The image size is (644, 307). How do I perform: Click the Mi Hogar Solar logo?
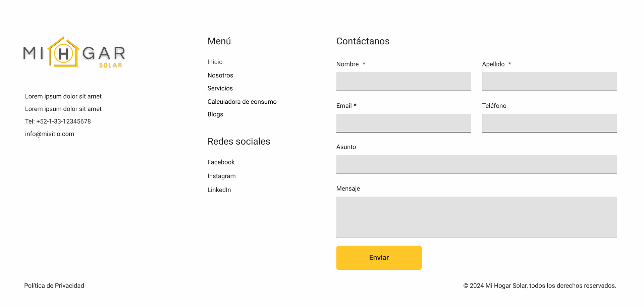(x=74, y=52)
